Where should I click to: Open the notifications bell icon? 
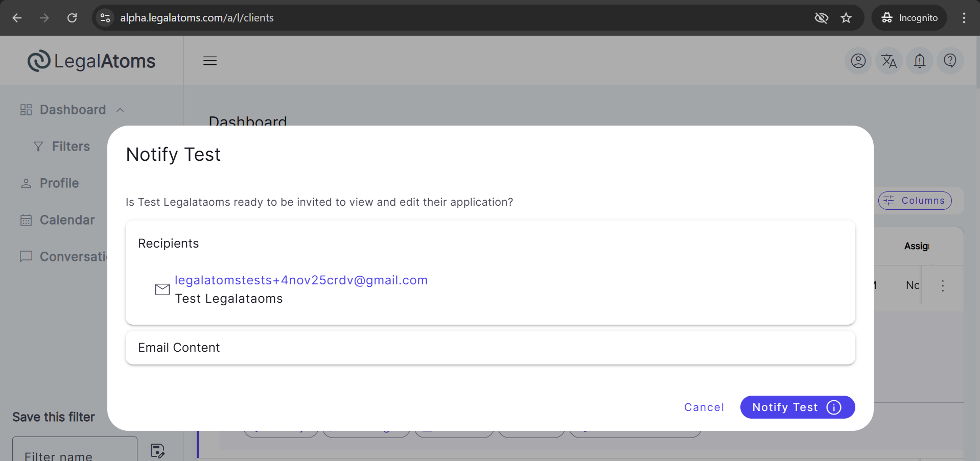coord(919,61)
